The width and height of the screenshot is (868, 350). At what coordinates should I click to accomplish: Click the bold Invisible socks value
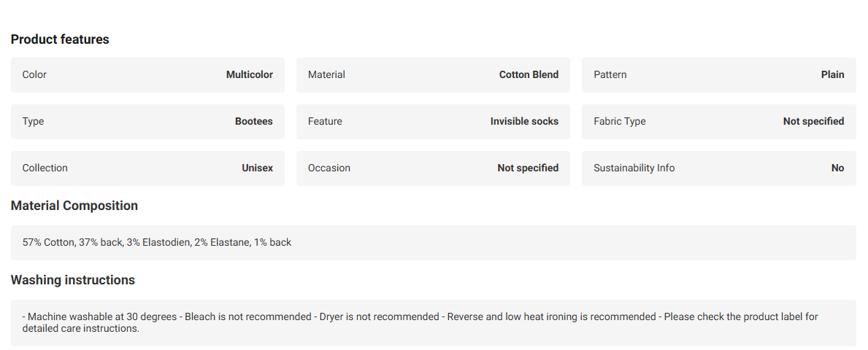(x=524, y=121)
